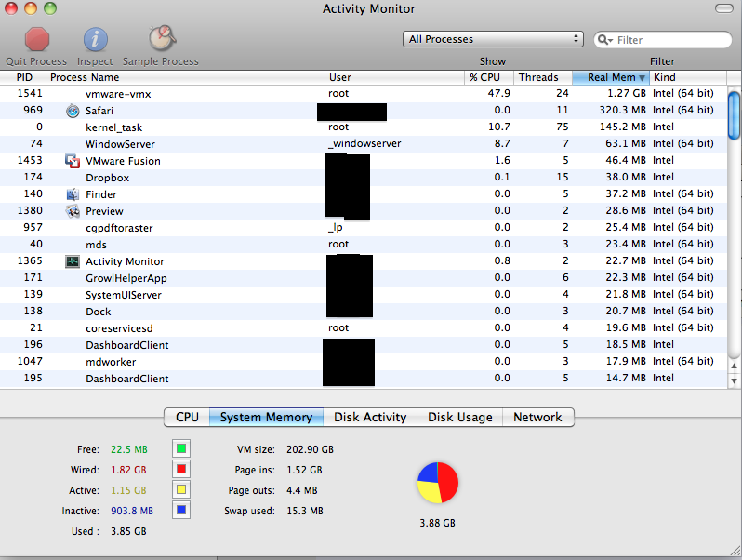
Task: Select the cgpdftoraster process row
Action: pyautogui.click(x=364, y=228)
